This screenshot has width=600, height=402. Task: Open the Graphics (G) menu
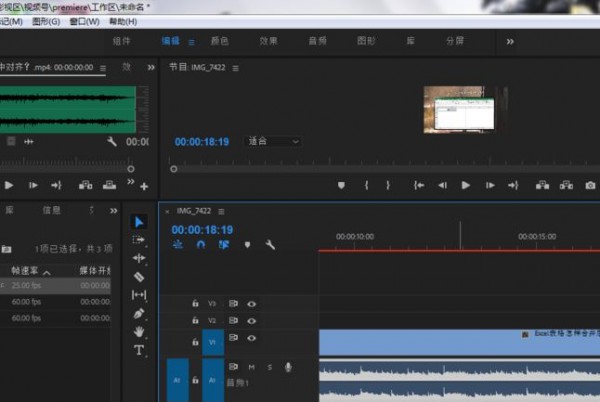click(x=46, y=22)
